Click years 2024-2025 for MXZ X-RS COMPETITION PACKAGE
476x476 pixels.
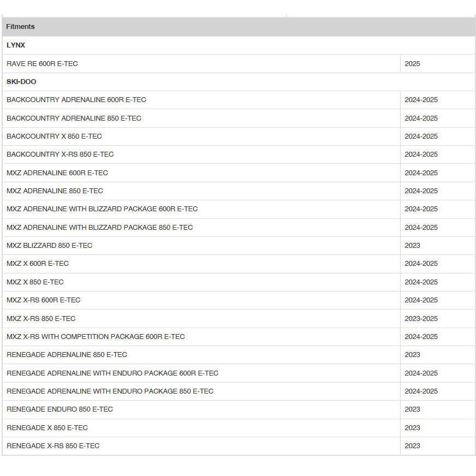(x=421, y=337)
